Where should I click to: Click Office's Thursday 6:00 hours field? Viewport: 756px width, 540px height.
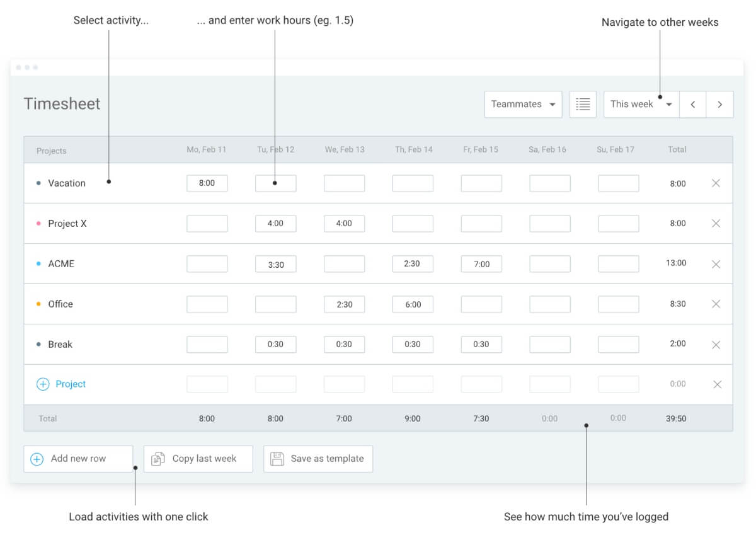tap(413, 304)
